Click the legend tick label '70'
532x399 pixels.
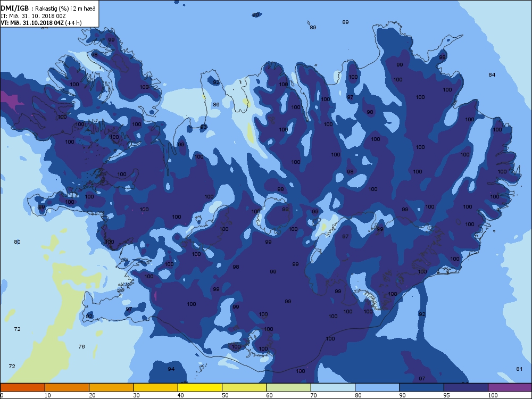pyautogui.click(x=314, y=395)
